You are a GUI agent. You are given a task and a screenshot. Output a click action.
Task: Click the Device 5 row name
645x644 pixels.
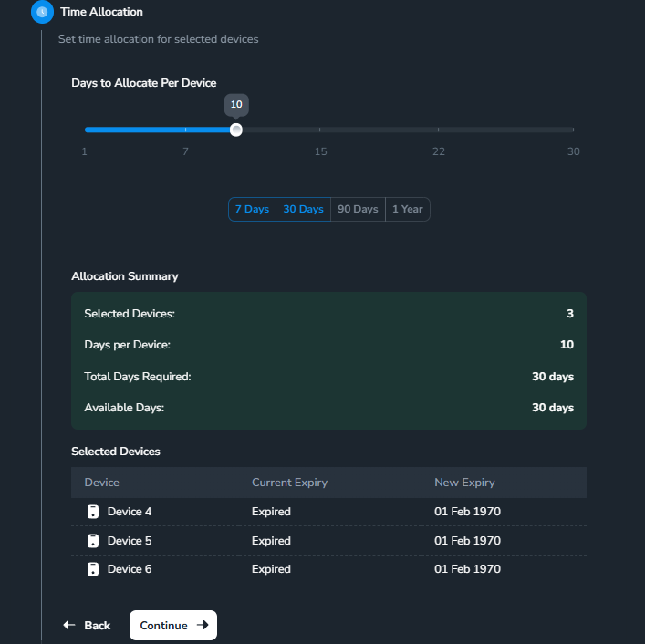[130, 541]
